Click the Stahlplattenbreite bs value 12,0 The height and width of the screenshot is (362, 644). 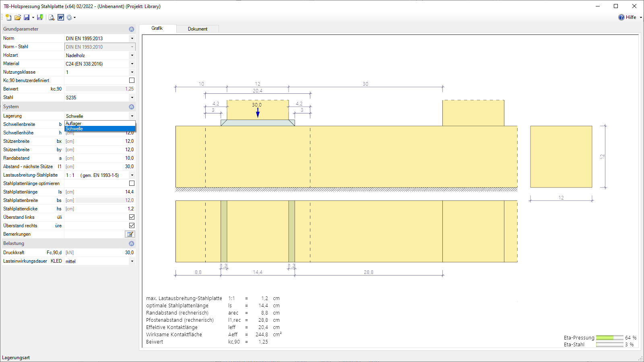[x=100, y=200]
